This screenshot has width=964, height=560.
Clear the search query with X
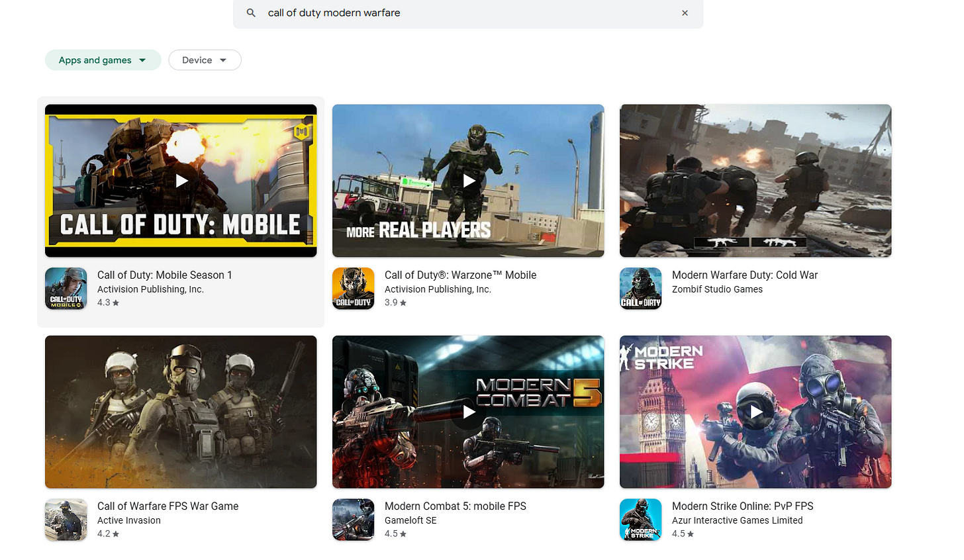pyautogui.click(x=685, y=13)
